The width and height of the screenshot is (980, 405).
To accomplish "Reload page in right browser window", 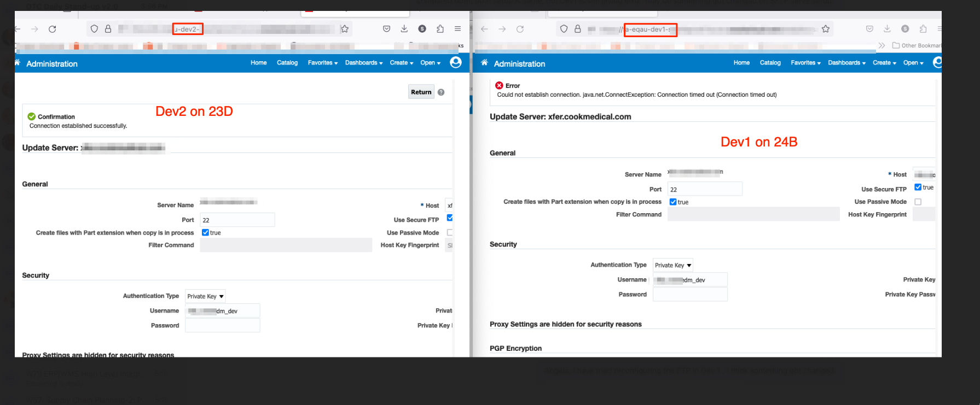I will (520, 29).
